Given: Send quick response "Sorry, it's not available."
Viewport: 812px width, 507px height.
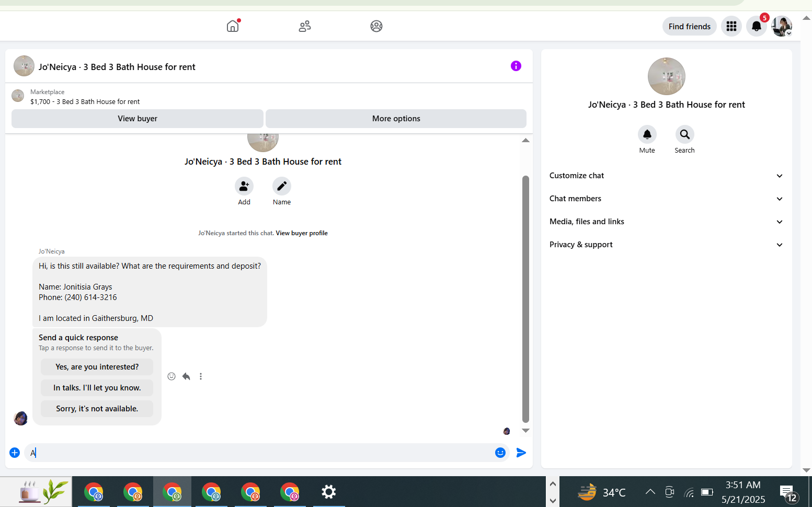Looking at the screenshot, I should point(97,409).
